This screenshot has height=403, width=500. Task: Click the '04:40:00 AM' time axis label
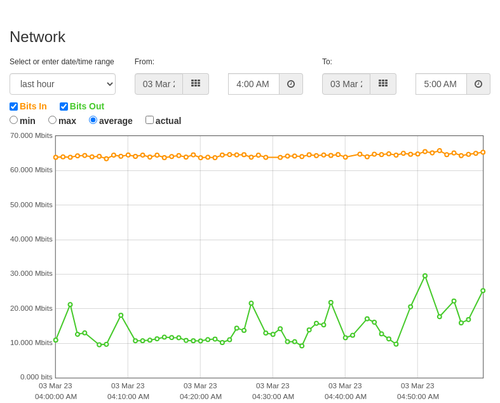coord(345,397)
